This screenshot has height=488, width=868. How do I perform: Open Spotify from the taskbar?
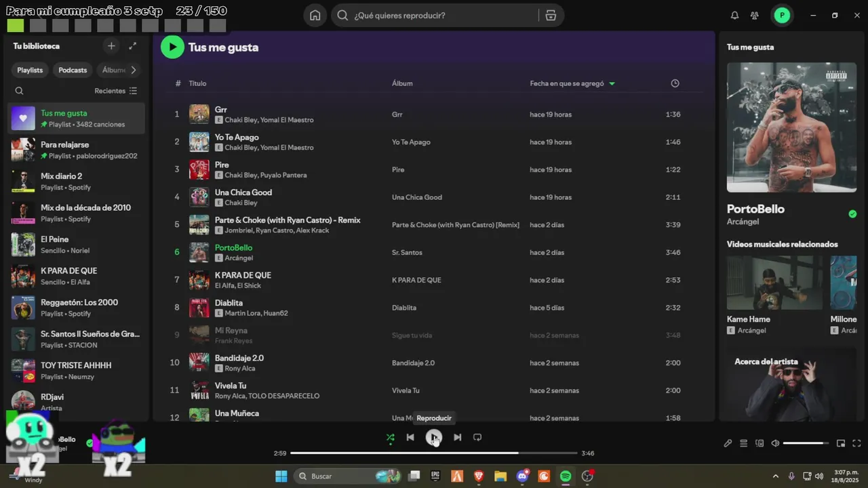click(566, 476)
